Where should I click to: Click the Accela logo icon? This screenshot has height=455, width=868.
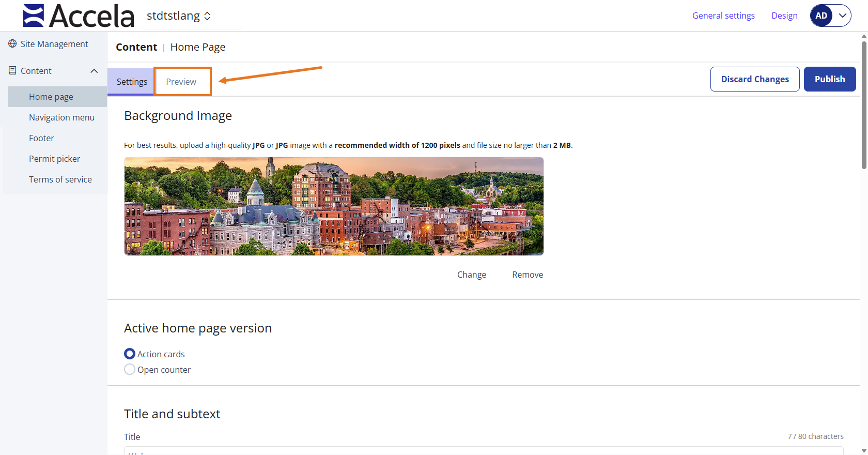click(34, 16)
